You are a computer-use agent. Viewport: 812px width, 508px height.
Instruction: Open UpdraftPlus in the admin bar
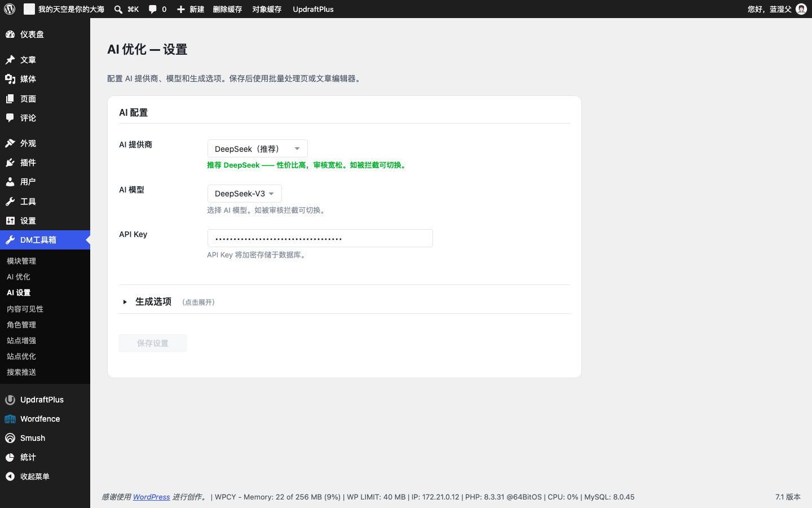coord(313,9)
